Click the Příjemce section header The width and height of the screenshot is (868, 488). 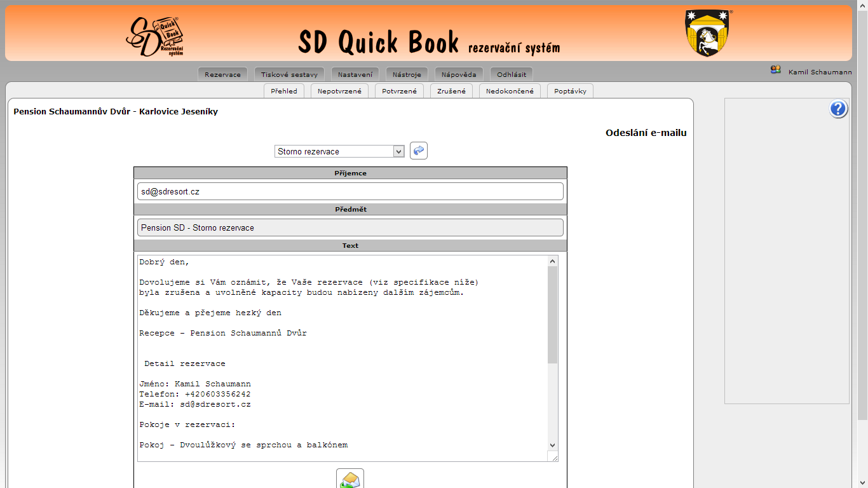click(350, 173)
